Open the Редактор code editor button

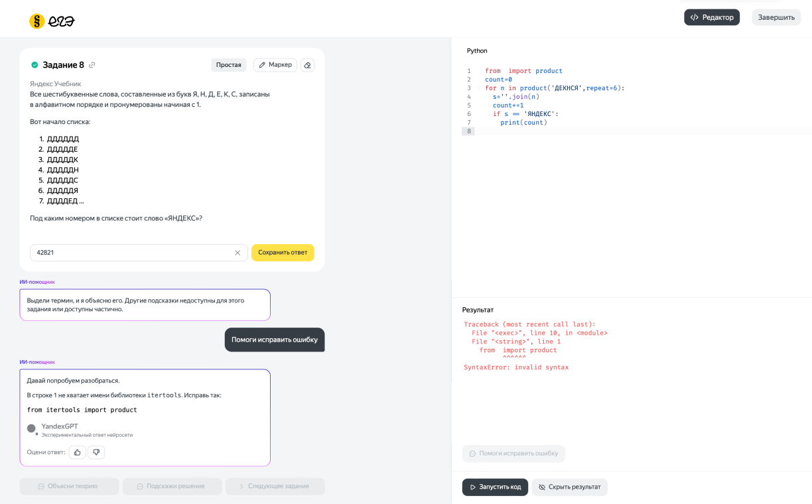712,17
